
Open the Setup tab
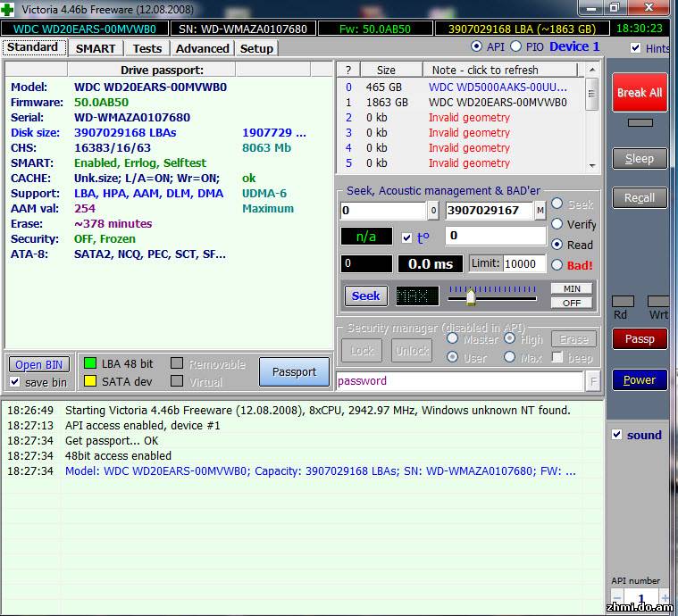click(256, 48)
